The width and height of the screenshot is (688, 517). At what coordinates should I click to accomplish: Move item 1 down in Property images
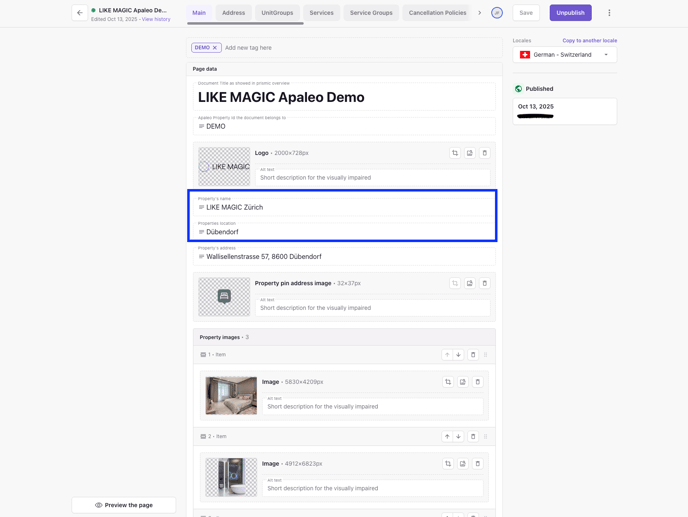pyautogui.click(x=459, y=355)
